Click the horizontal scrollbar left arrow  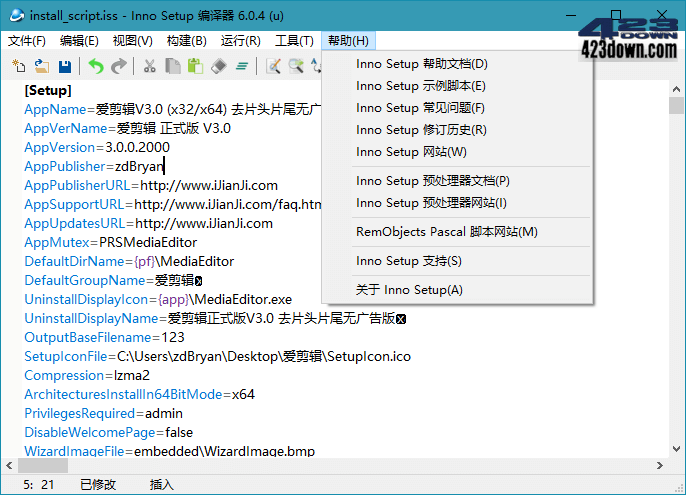point(9,465)
